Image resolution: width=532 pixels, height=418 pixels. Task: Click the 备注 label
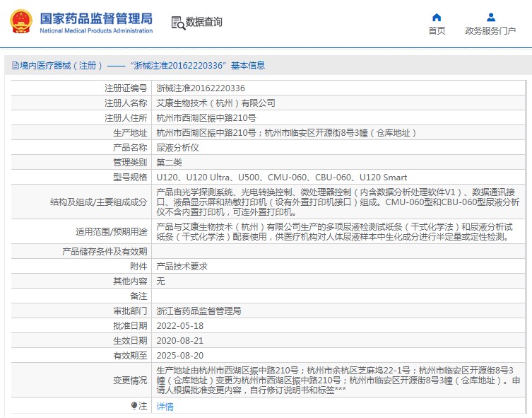click(x=138, y=296)
